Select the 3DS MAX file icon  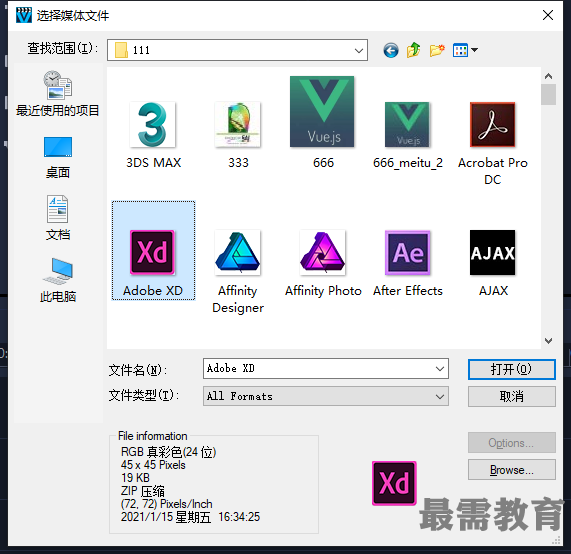click(x=153, y=125)
